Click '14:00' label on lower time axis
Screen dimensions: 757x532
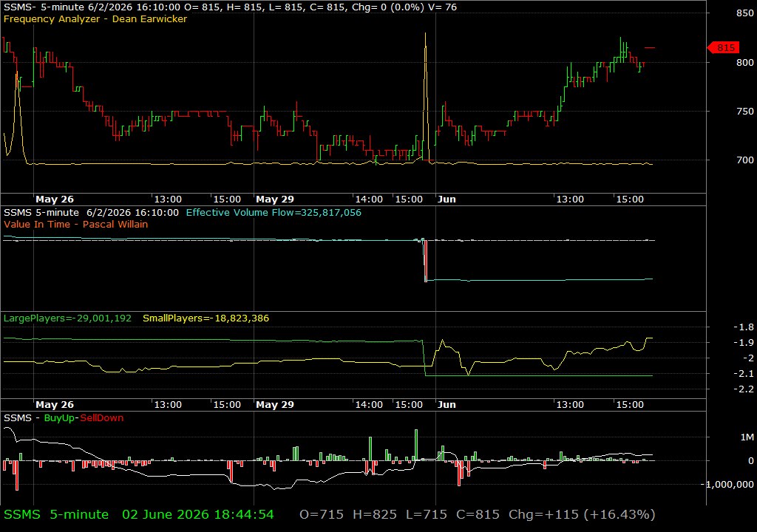[369, 405]
